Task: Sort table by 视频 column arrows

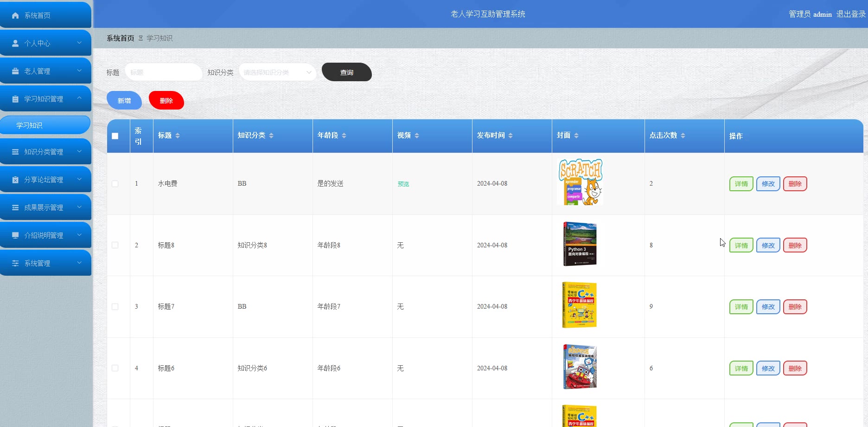Action: [417, 136]
